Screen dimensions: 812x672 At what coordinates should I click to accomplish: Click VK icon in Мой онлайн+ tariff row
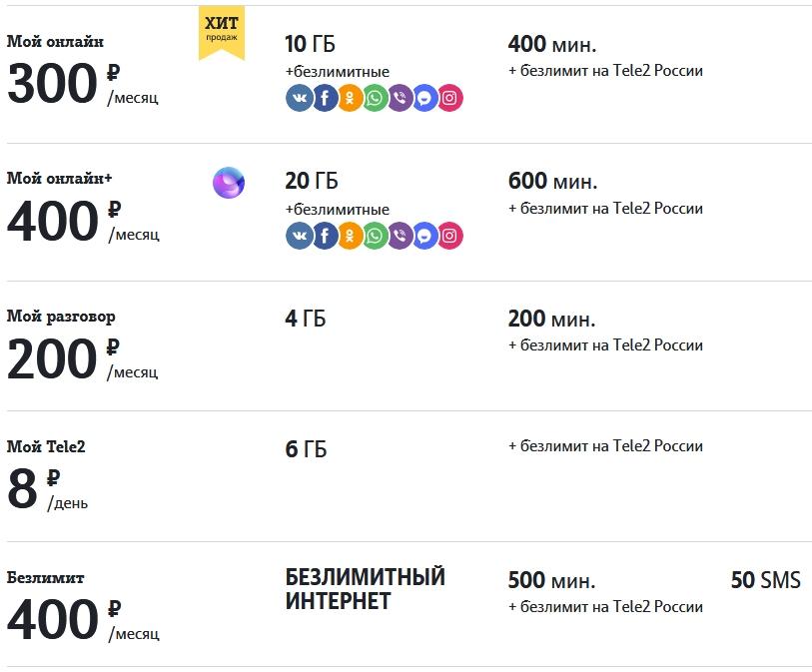pos(299,236)
